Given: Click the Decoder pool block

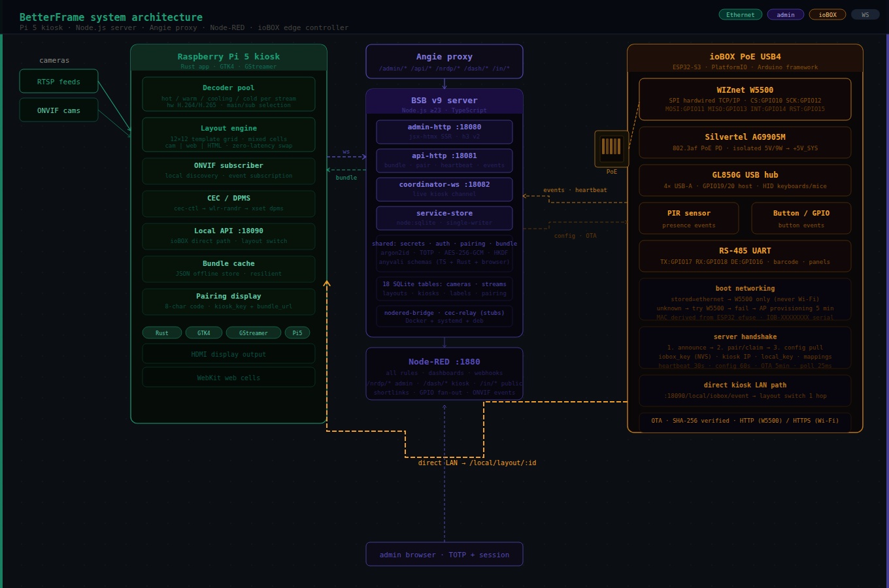Looking at the screenshot, I should (x=229, y=94).
